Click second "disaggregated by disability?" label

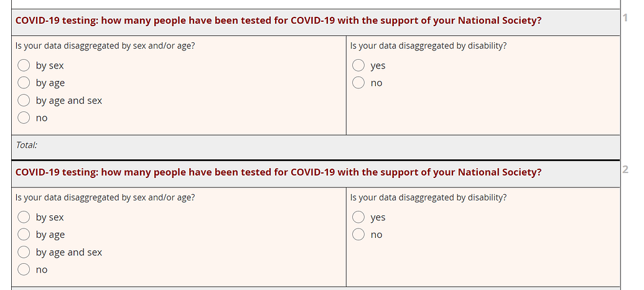428,197
